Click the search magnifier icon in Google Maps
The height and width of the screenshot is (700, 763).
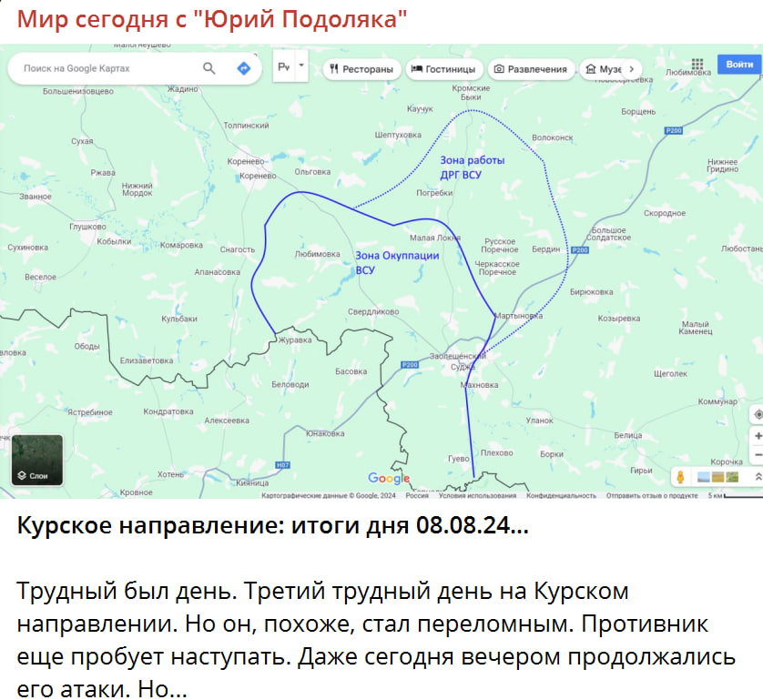click(x=209, y=68)
